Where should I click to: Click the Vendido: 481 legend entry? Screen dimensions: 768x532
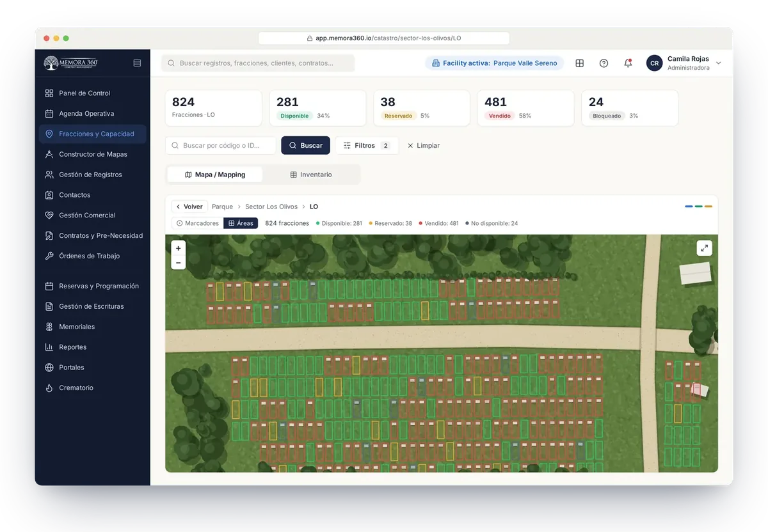[439, 223]
